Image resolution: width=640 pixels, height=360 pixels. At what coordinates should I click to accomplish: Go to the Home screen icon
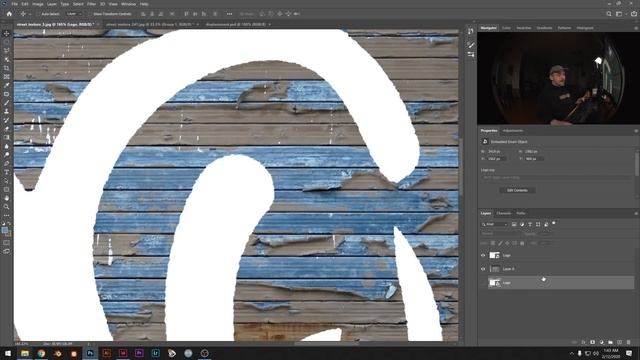9,14
